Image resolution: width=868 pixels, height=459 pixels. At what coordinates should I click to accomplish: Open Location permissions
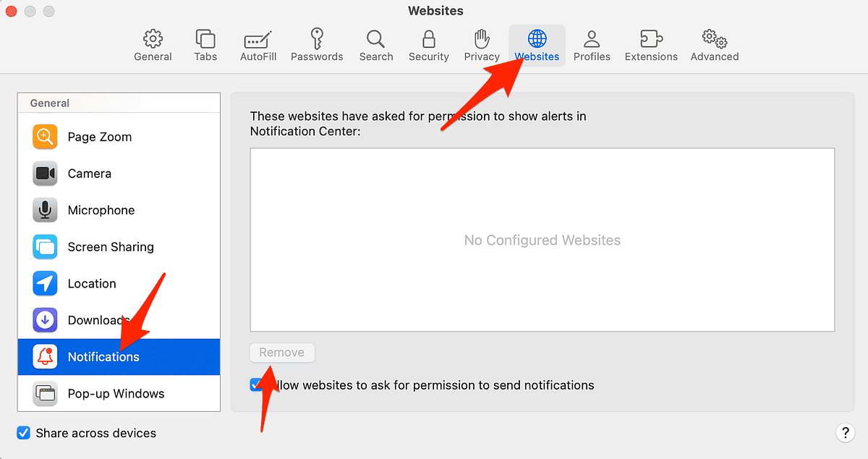click(x=91, y=283)
